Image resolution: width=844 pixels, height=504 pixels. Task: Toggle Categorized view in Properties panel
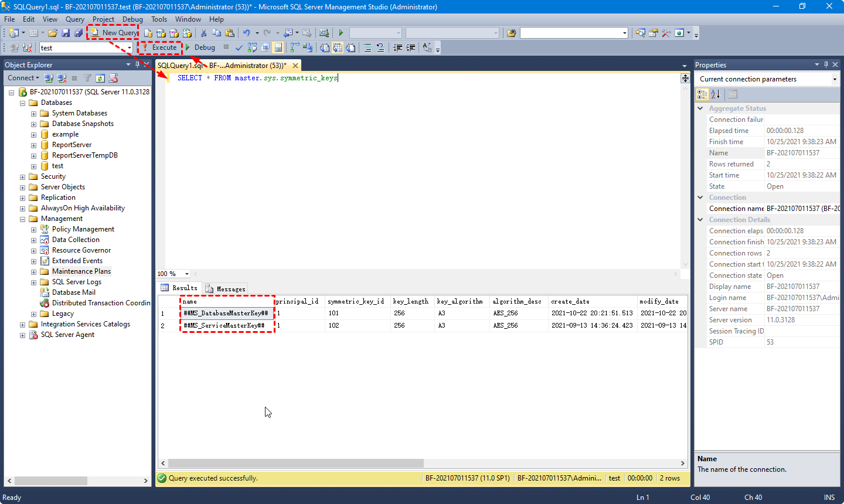click(x=702, y=94)
